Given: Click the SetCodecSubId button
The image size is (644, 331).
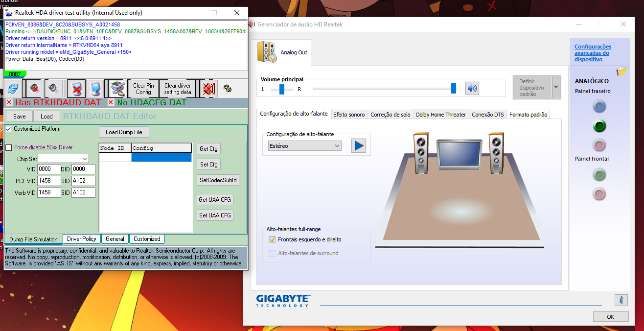Looking at the screenshot, I should (218, 180).
